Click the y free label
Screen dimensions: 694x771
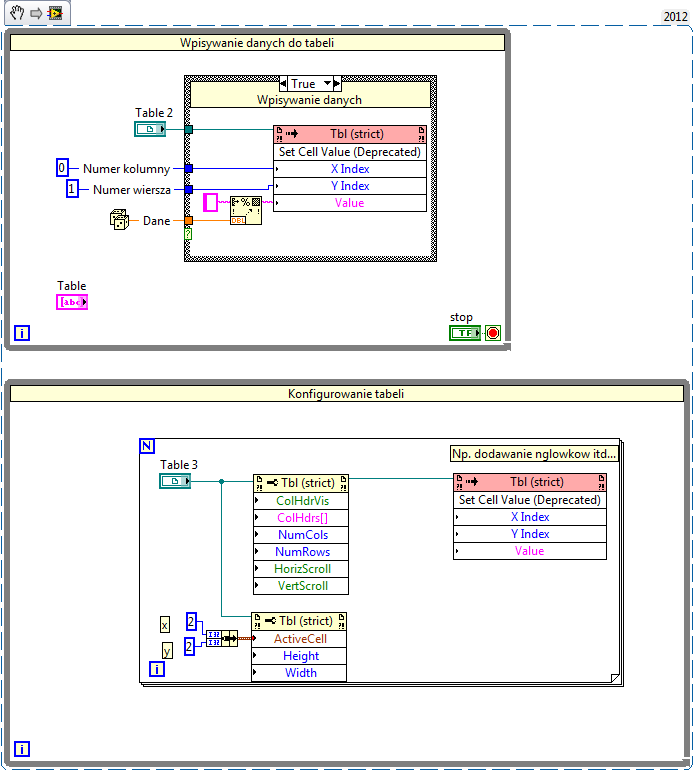pyautogui.click(x=167, y=651)
